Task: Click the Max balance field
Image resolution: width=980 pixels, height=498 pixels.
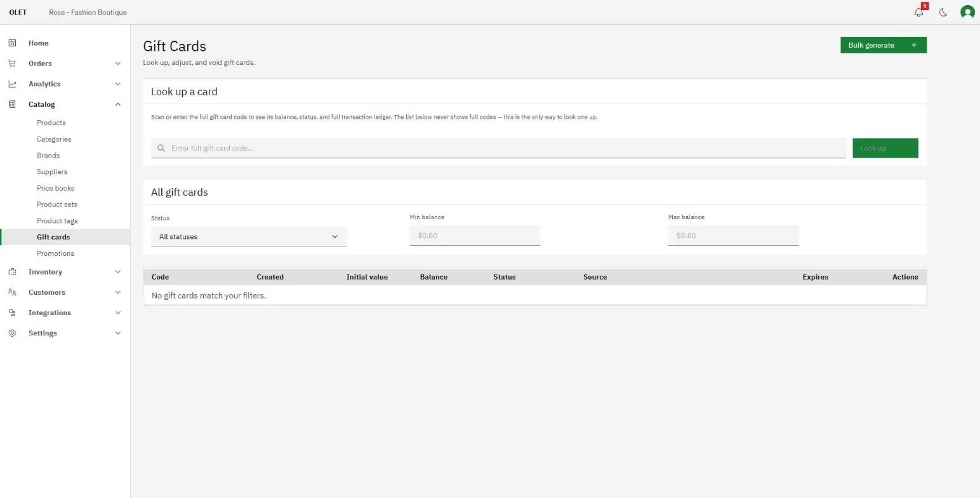Action: 733,236
